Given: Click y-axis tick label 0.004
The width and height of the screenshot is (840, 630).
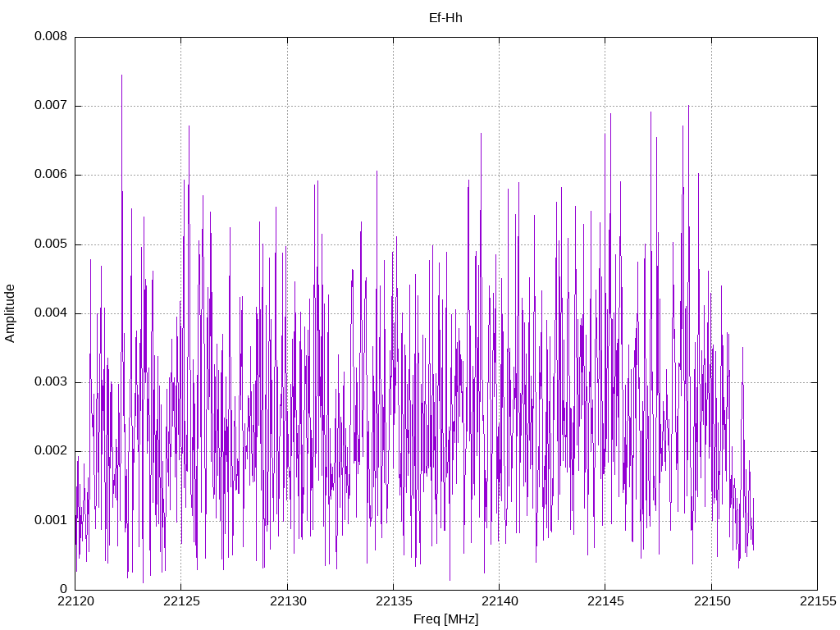Looking at the screenshot, I should click(51, 313).
